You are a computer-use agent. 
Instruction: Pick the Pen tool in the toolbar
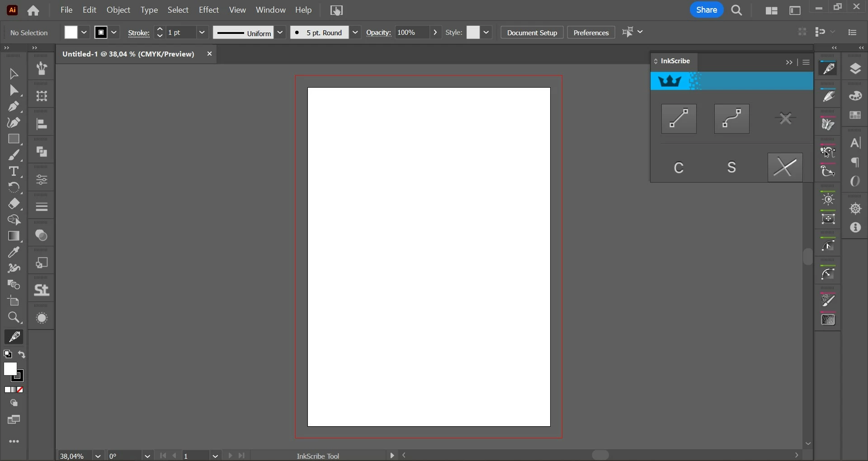(14, 107)
